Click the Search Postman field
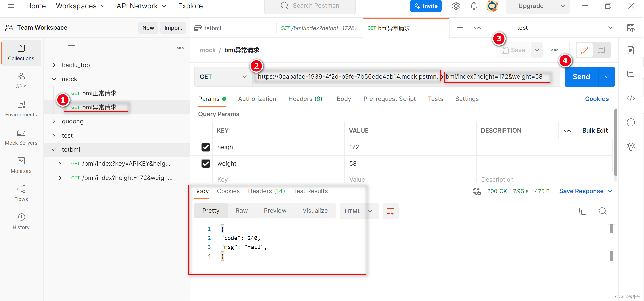 pyautogui.click(x=310, y=6)
